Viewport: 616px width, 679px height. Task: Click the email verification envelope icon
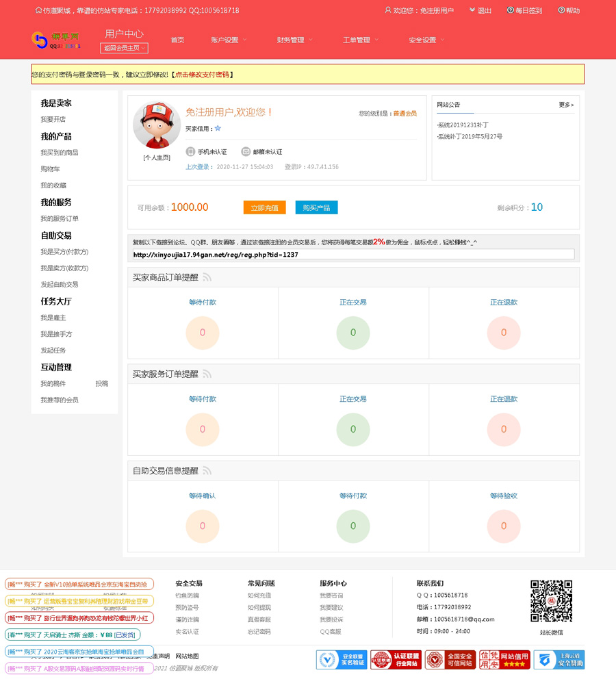coord(246,151)
